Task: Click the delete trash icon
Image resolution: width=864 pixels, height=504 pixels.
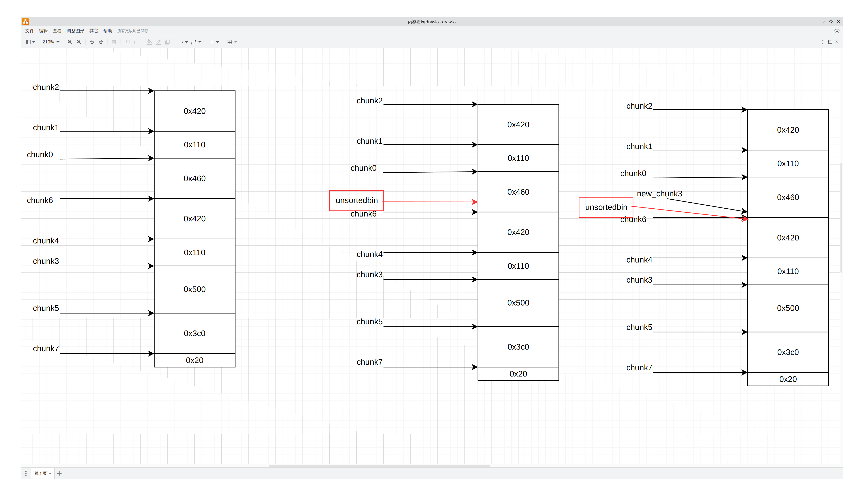Action: point(114,42)
